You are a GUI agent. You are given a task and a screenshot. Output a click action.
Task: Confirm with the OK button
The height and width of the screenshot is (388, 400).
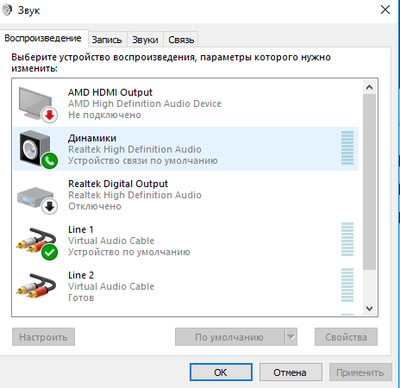[221, 372]
